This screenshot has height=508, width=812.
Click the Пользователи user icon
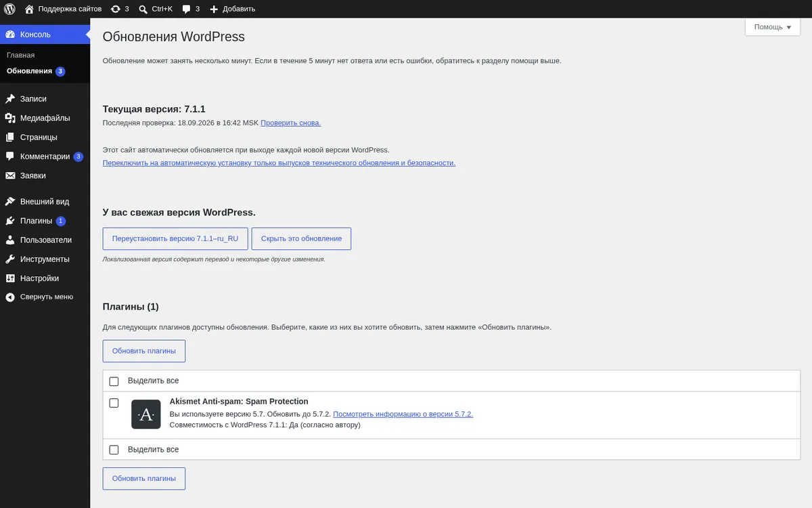[x=10, y=240]
